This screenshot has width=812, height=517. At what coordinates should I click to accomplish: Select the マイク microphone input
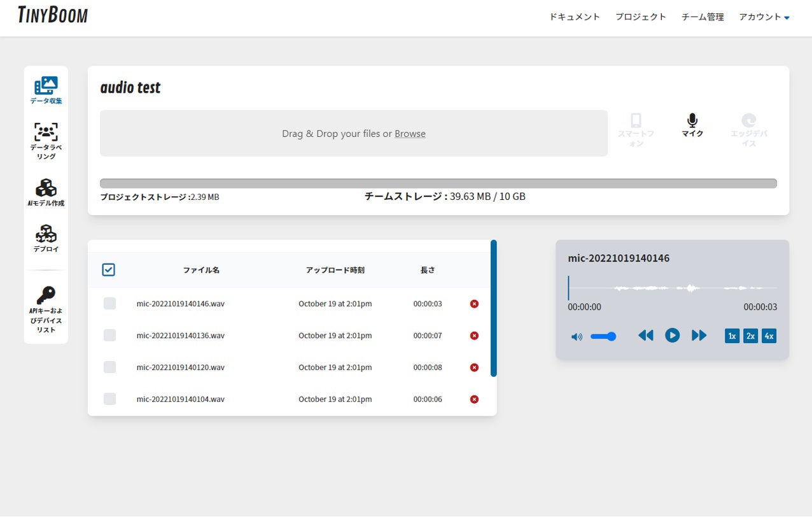click(692, 125)
